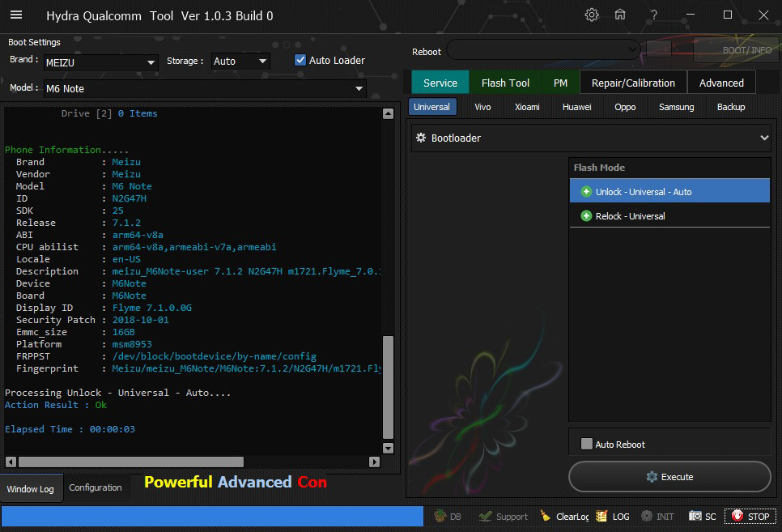Open the hamburger menu icon
Screen dimensions: 782x532
pos(16,15)
